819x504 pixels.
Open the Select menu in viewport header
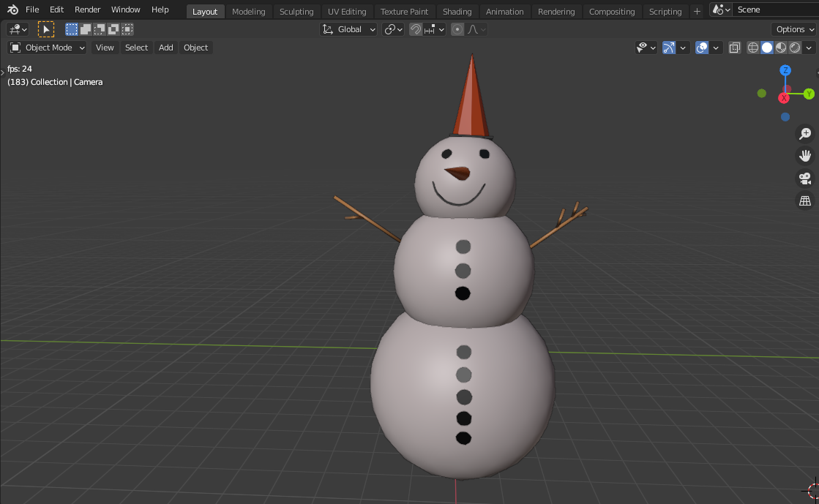(136, 48)
